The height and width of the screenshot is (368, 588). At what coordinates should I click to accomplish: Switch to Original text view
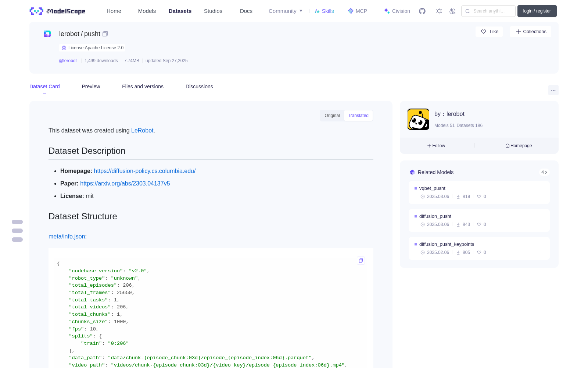(332, 116)
